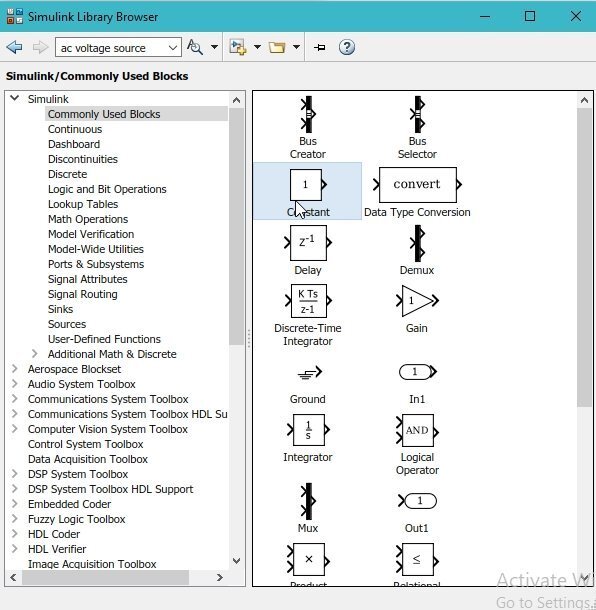Screen dimensions: 596x610
Task: Click the library tree scroll-down arrow
Action: 236,561
